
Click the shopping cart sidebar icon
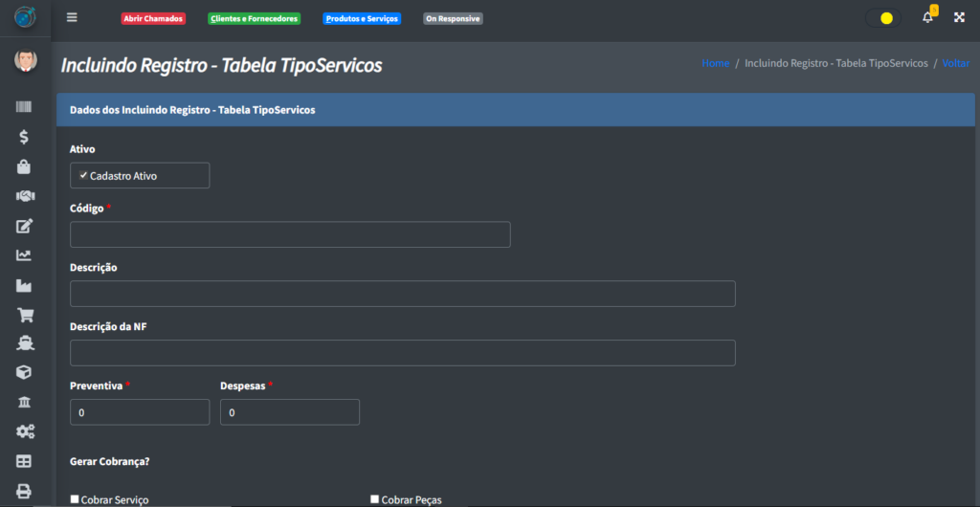coord(24,315)
